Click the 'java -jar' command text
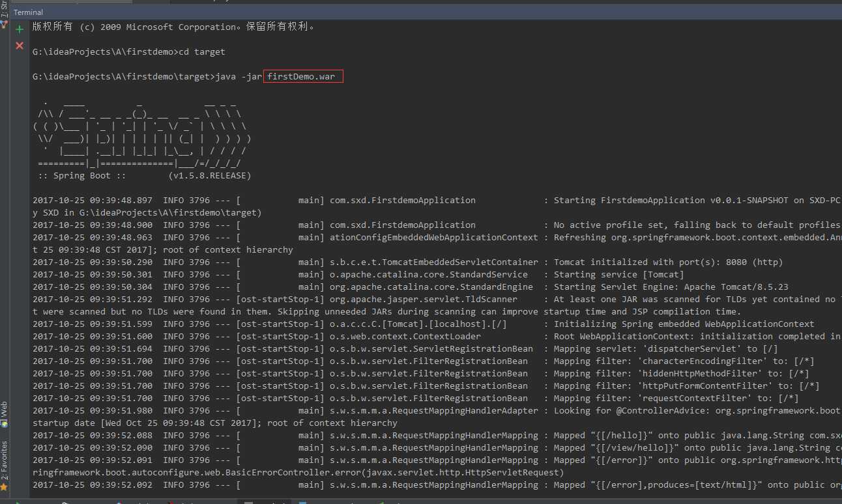Image resolution: width=842 pixels, height=504 pixels. (x=239, y=77)
